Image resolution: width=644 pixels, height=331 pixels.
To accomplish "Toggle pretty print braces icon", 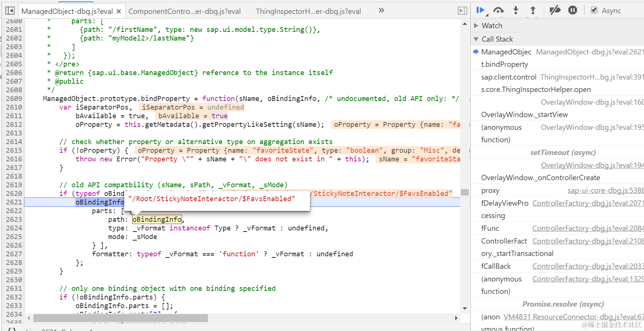I will click(12, 329).
